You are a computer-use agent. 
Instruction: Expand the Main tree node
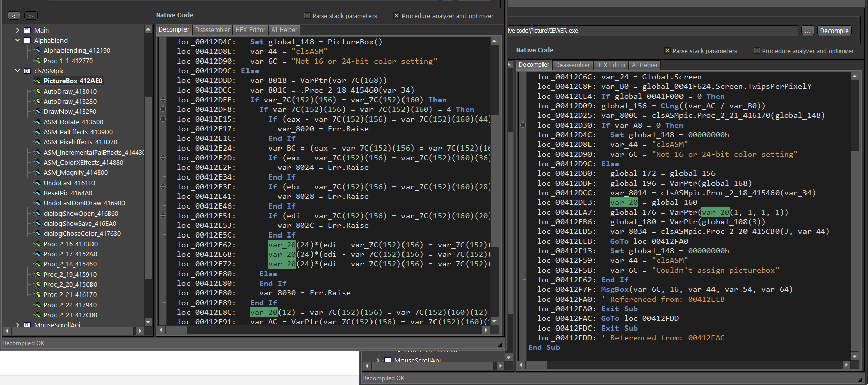[18, 30]
